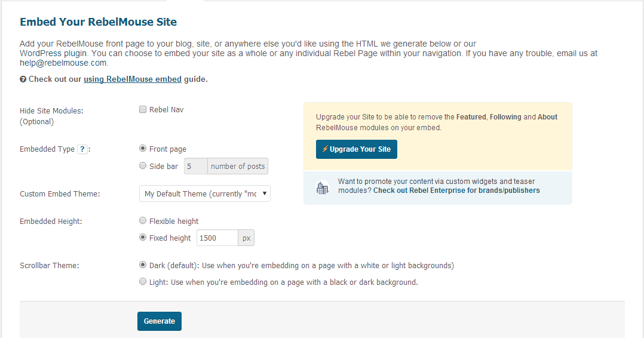Click the px unit label beside height field

tap(246, 238)
